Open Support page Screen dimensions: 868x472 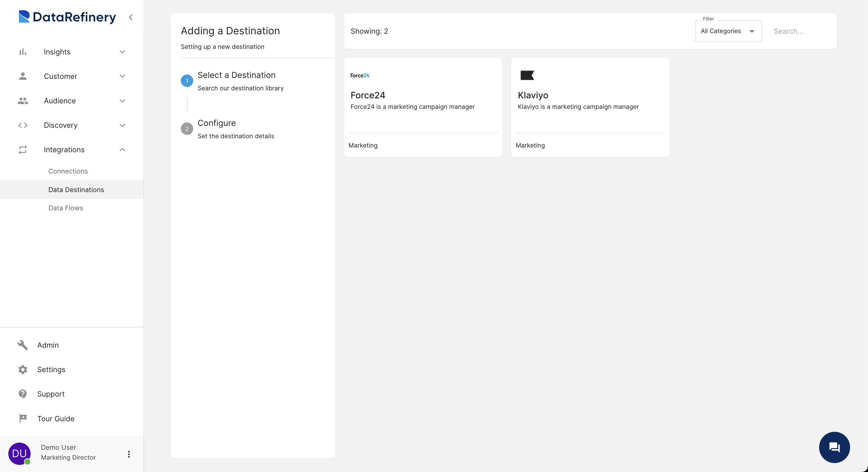click(51, 394)
